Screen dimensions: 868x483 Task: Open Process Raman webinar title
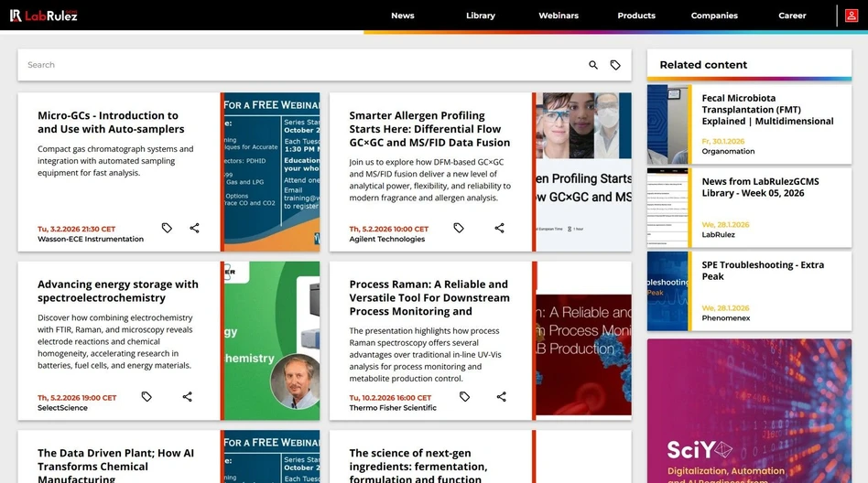coord(429,297)
